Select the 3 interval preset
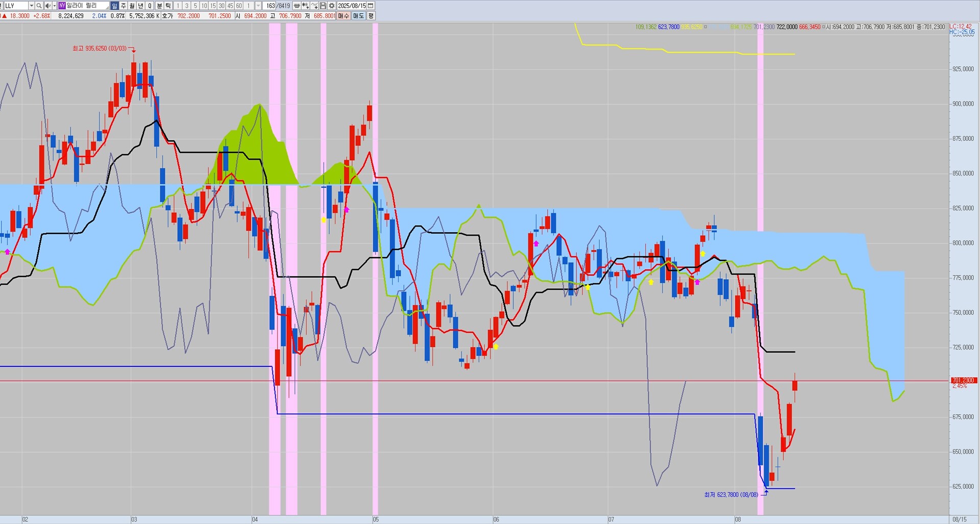 pyautogui.click(x=186, y=6)
